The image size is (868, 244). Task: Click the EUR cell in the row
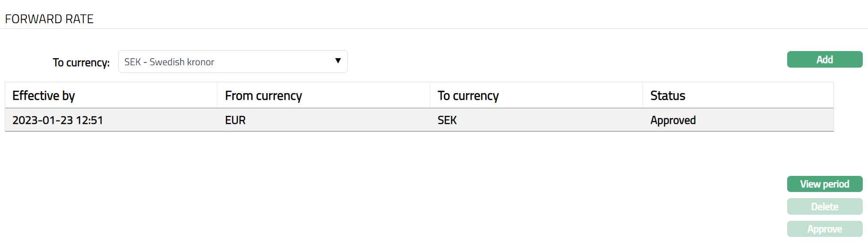coord(235,120)
